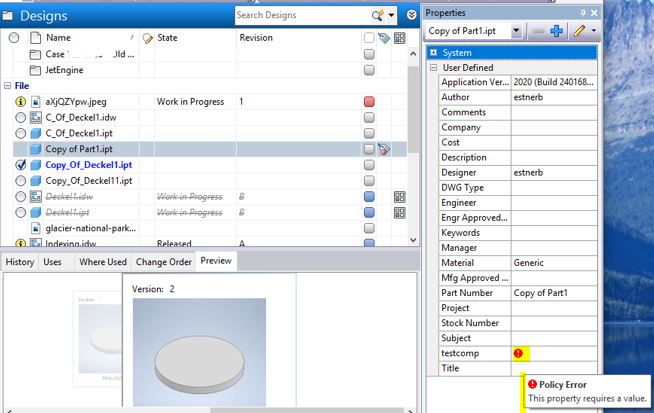Click the header checkbox column icon

point(369,38)
